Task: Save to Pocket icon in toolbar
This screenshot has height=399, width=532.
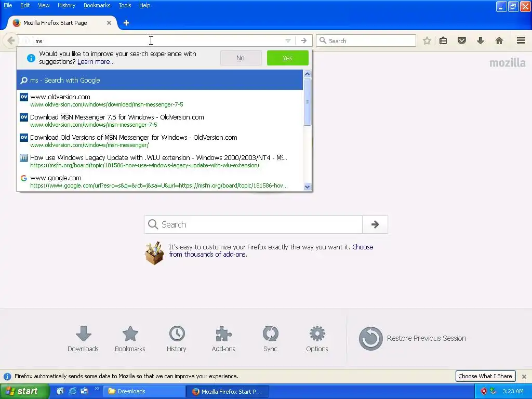Action: (x=462, y=41)
